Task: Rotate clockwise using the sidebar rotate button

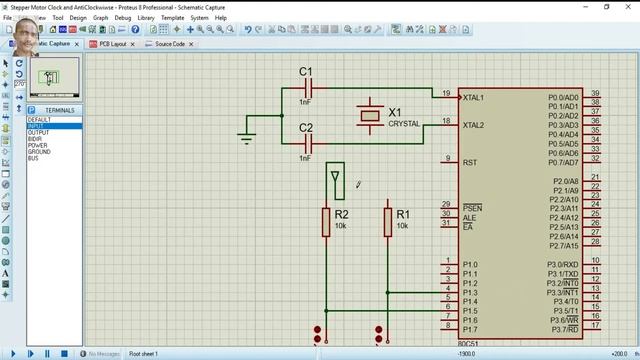Action: 19,63
